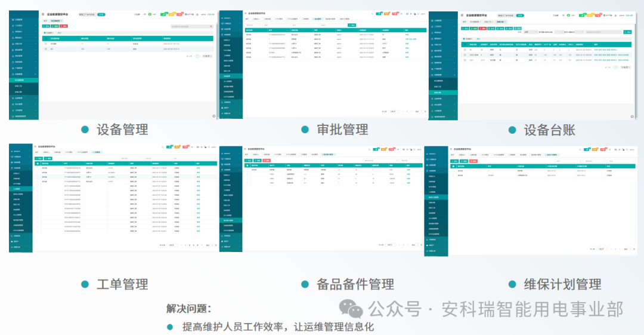
Task: Click search magnifier icon in 设备管理 screenshot
Action: click(210, 26)
